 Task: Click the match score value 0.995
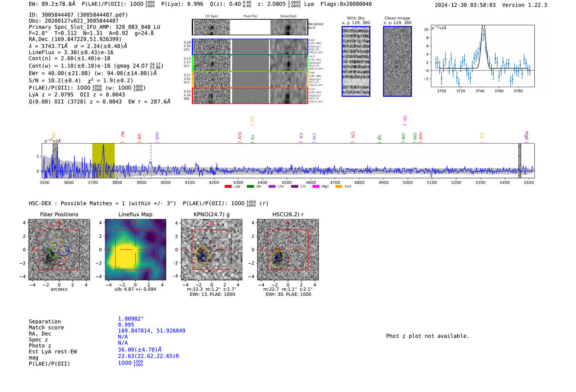(x=126, y=325)
